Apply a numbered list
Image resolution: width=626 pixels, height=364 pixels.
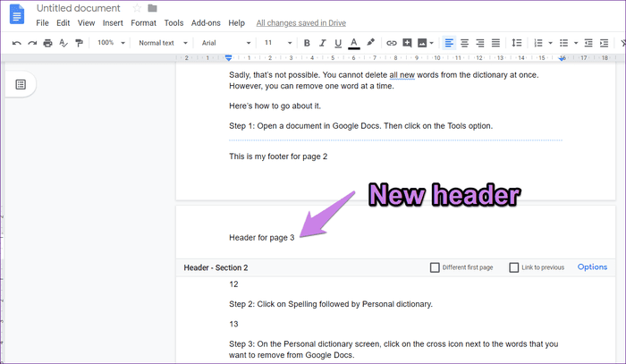click(x=538, y=43)
